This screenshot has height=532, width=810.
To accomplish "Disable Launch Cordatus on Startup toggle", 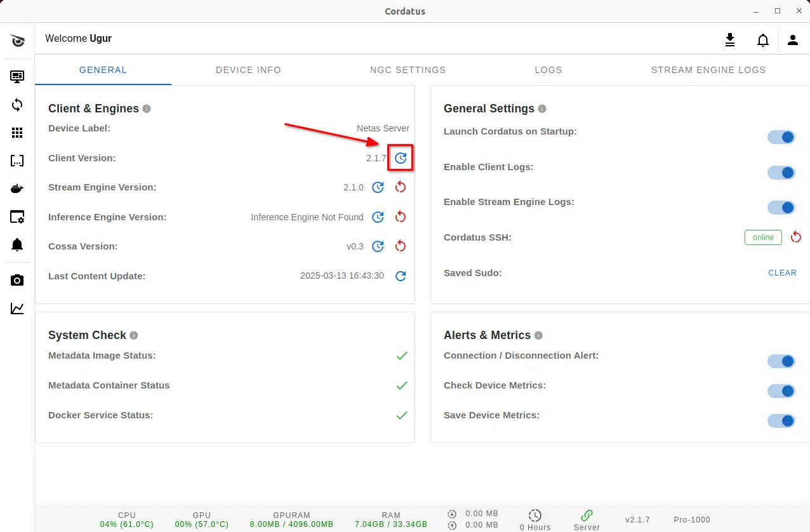I will tap(781, 137).
